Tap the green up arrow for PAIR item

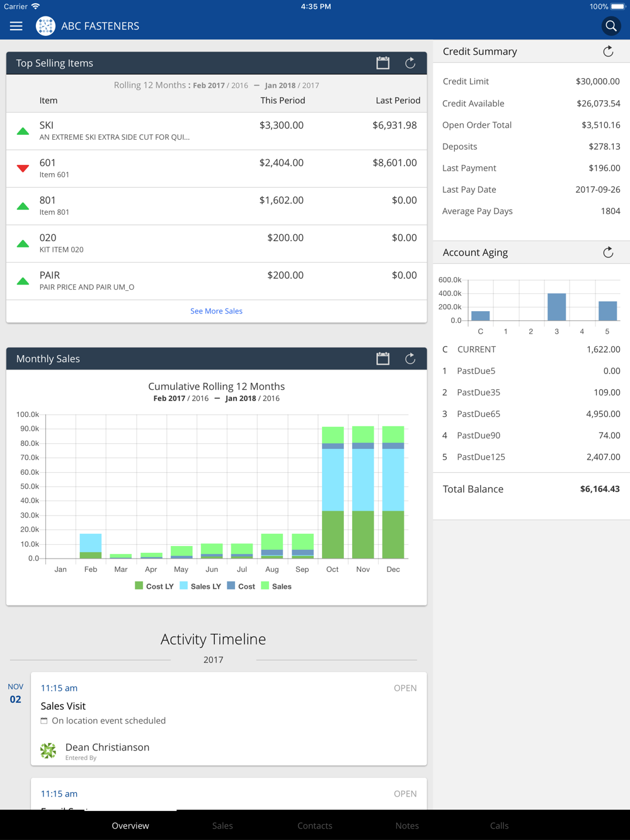[23, 281]
